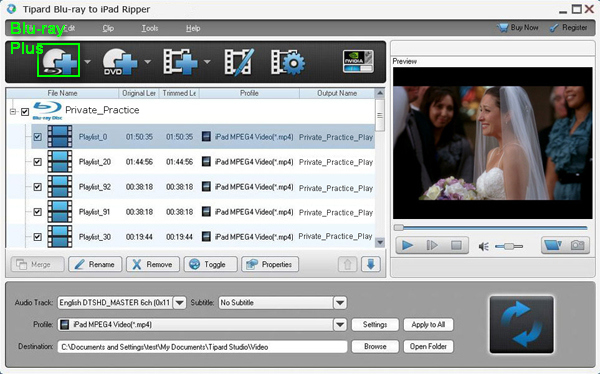Open the Load DVD dropdown arrow
Screen dimensions: 600x374
coord(148,61)
